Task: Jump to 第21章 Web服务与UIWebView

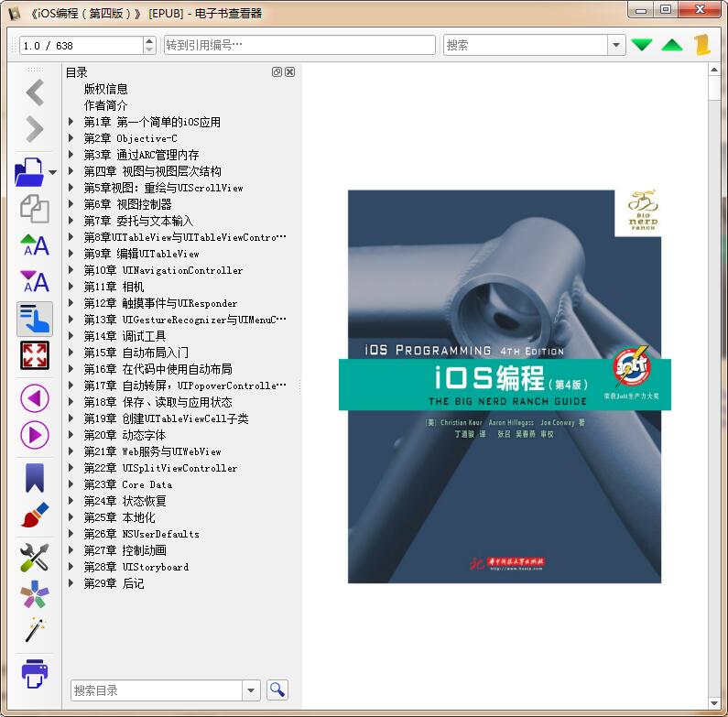Action: [152, 451]
